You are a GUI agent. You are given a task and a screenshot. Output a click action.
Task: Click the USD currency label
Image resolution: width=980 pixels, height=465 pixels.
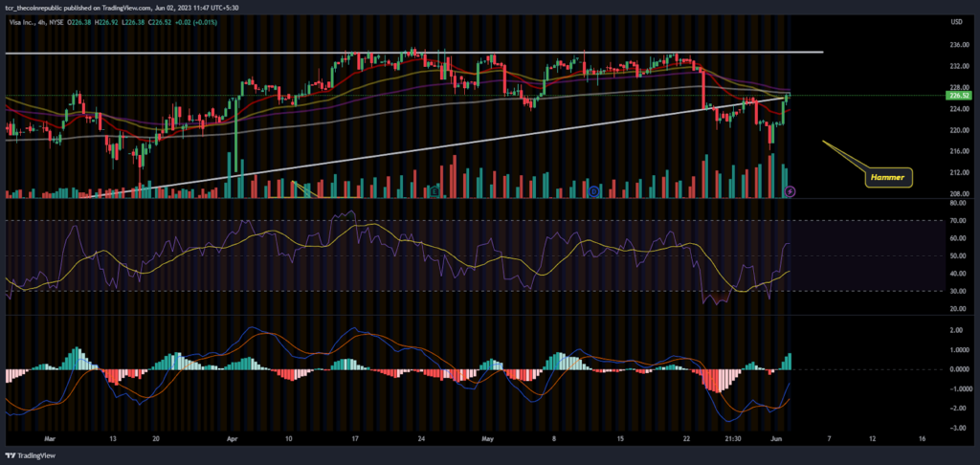coord(955,22)
